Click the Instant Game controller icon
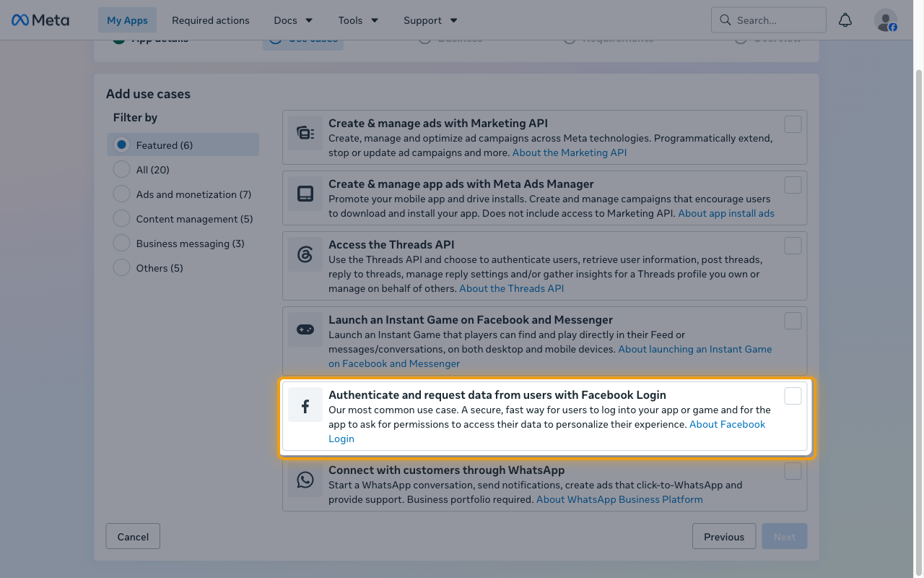The width and height of the screenshot is (924, 578). pos(305,329)
